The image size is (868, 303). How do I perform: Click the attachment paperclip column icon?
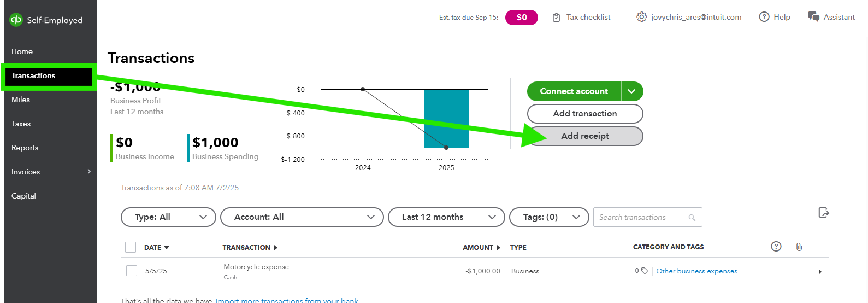tap(799, 247)
